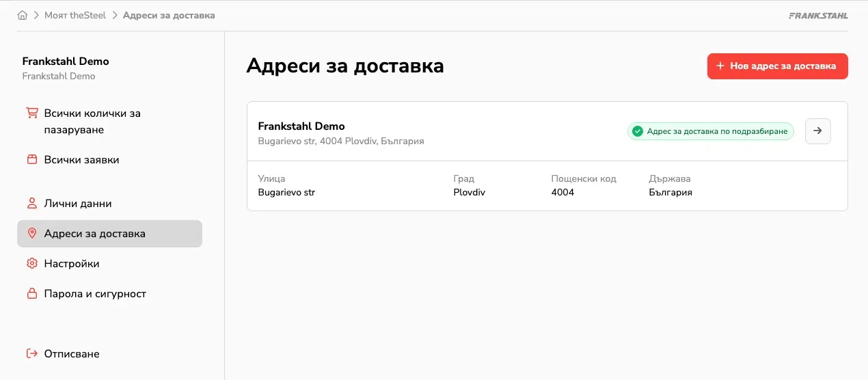Open the FRANKSTAHL logo
The height and width of the screenshot is (380, 868).
point(818,15)
